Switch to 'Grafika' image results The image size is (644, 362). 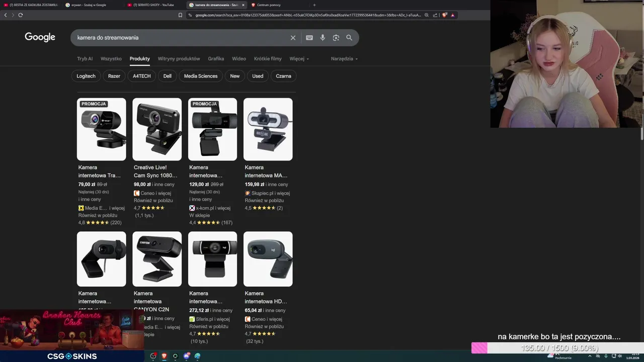(216, 59)
